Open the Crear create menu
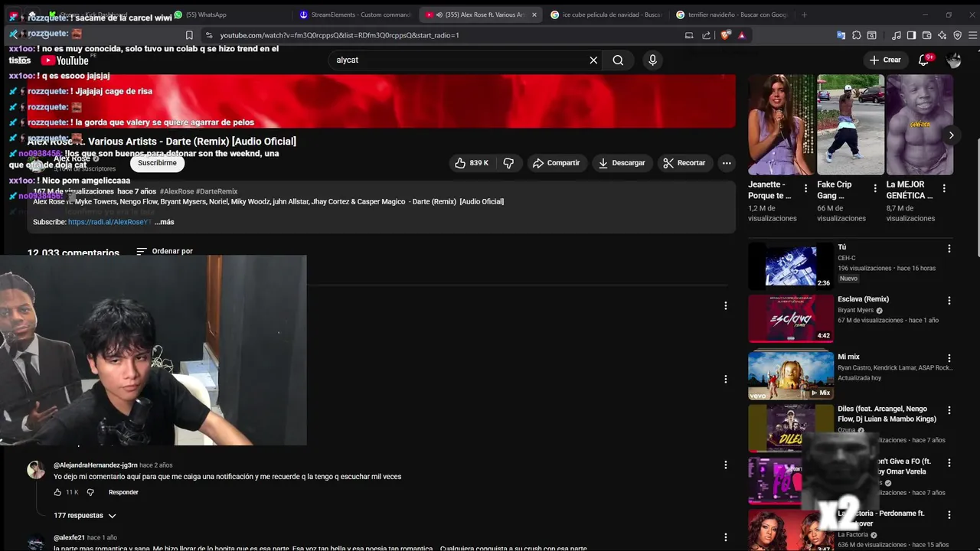980x551 pixels. 885,60
